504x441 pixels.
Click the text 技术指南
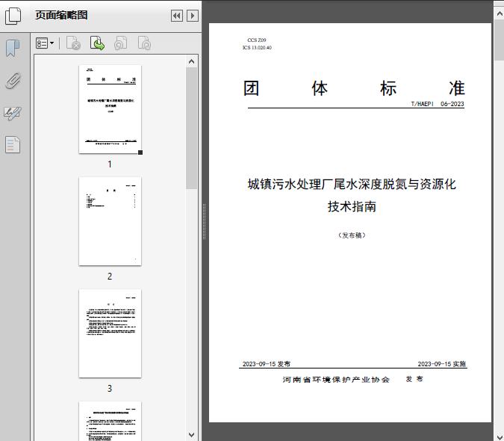352,206
